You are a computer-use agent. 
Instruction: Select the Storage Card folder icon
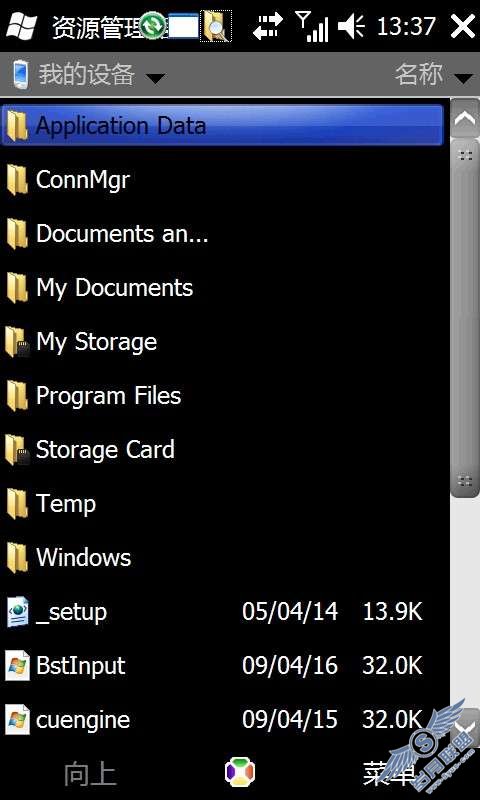pyautogui.click(x=17, y=449)
